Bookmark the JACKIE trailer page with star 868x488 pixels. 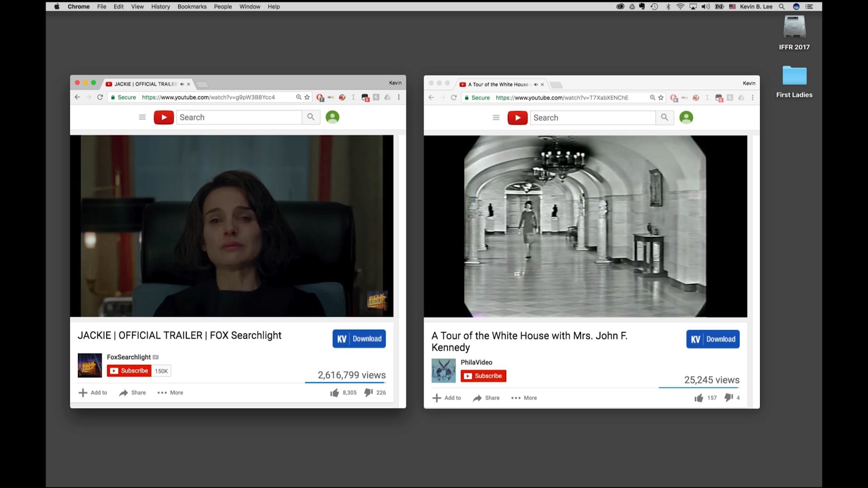pos(307,97)
